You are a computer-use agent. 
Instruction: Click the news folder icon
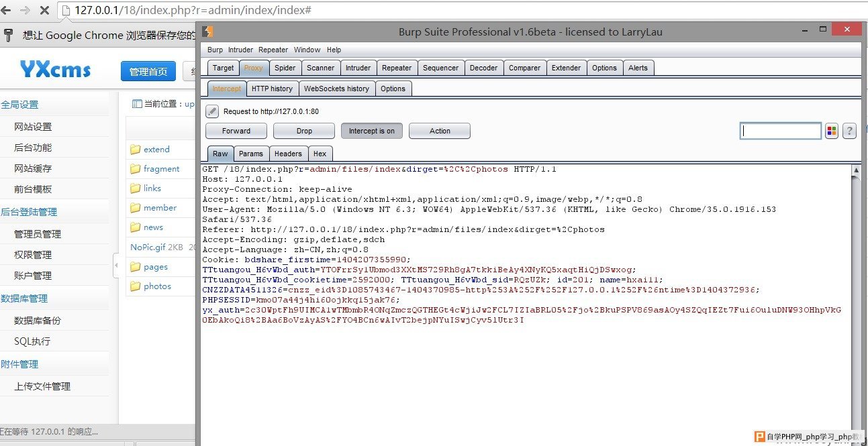[x=135, y=227]
